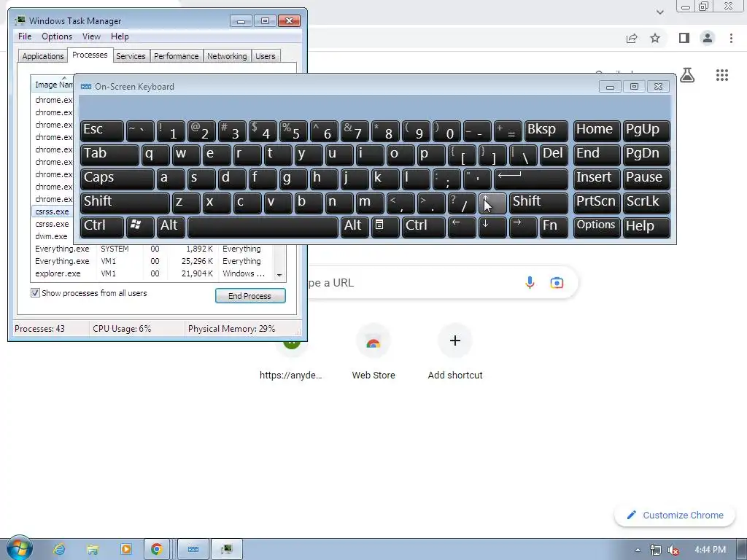This screenshot has height=560, width=747.
Task: Toggle the right Alt key on keyboard
Action: (x=355, y=227)
